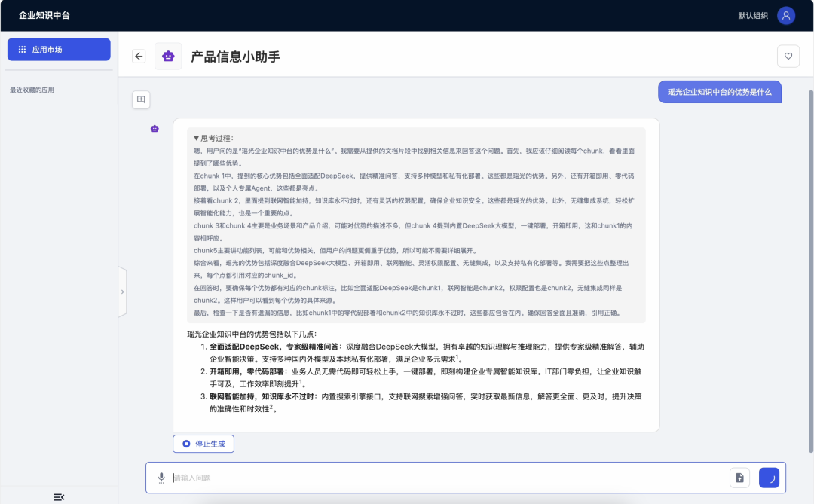Open the 应用市场 app market

point(59,49)
